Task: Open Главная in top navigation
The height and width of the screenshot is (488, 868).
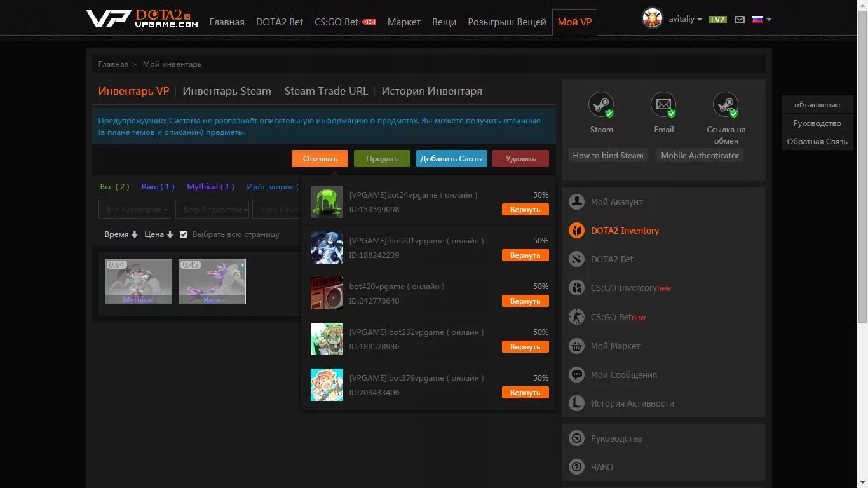Action: pyautogui.click(x=227, y=22)
